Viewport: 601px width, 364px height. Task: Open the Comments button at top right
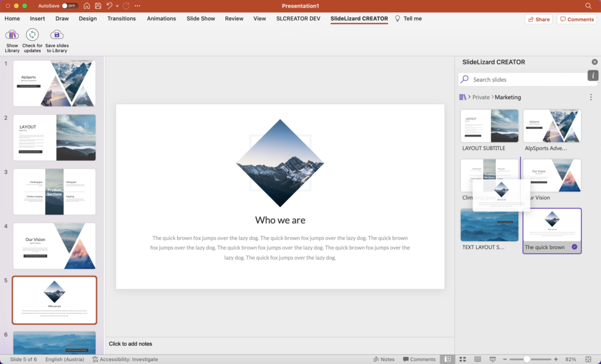(576, 19)
